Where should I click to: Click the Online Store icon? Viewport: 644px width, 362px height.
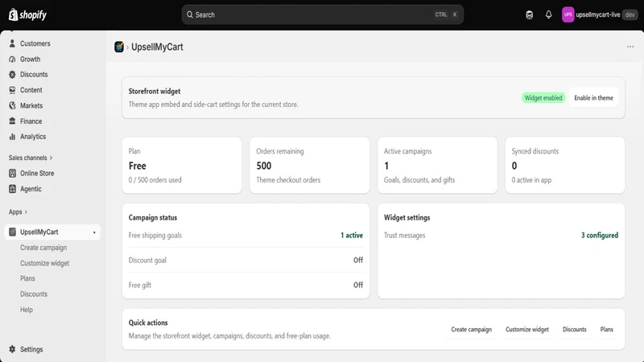(x=12, y=173)
